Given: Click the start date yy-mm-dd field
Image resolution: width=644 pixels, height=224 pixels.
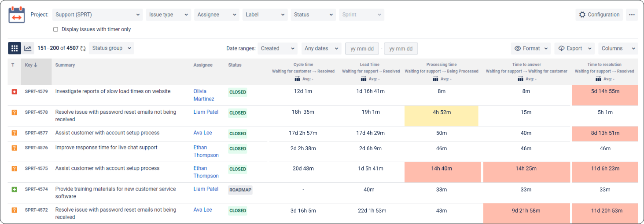Looking at the screenshot, I should coord(362,48).
